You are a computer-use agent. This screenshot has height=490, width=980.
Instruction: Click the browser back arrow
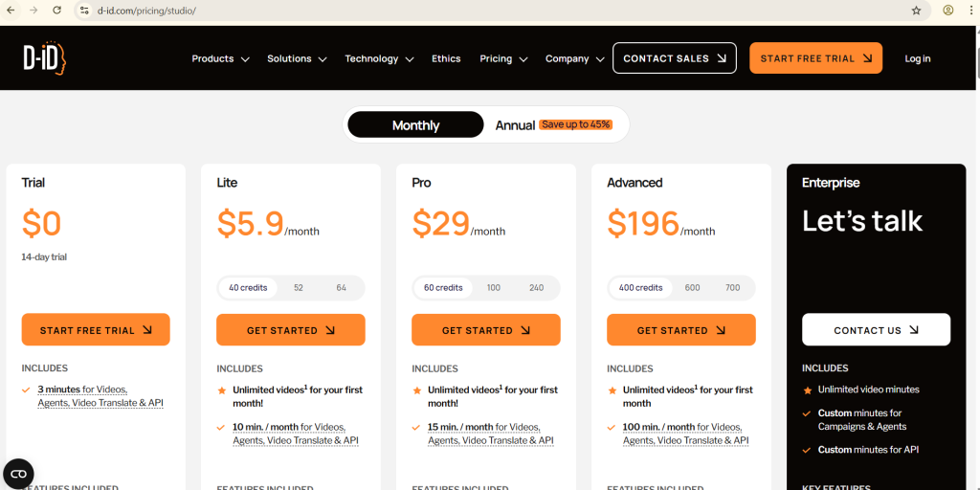pyautogui.click(x=11, y=11)
